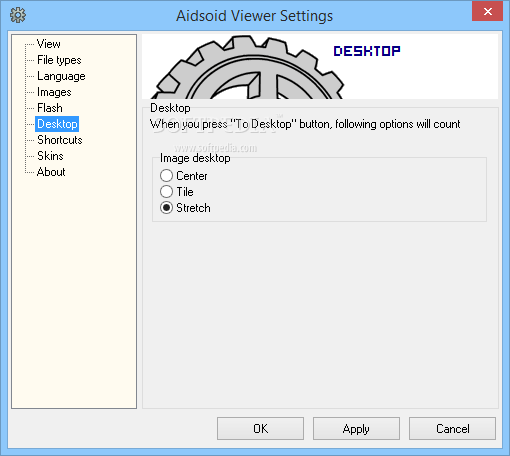Select the Flash settings entry
The height and width of the screenshot is (456, 510).
tap(50, 108)
